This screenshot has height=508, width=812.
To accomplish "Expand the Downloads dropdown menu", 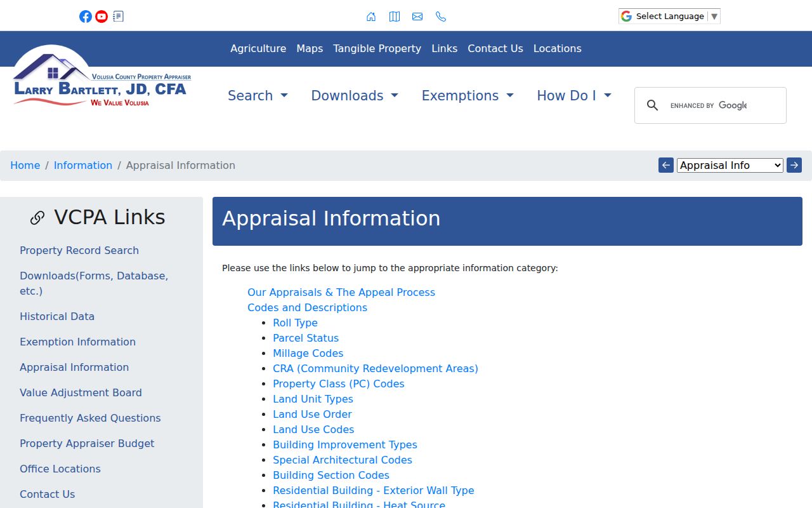I will (355, 96).
